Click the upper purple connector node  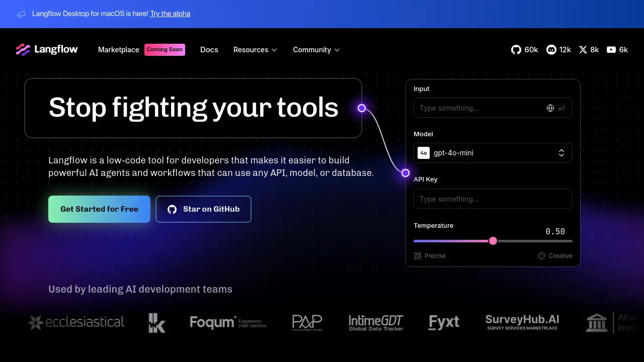(x=361, y=108)
